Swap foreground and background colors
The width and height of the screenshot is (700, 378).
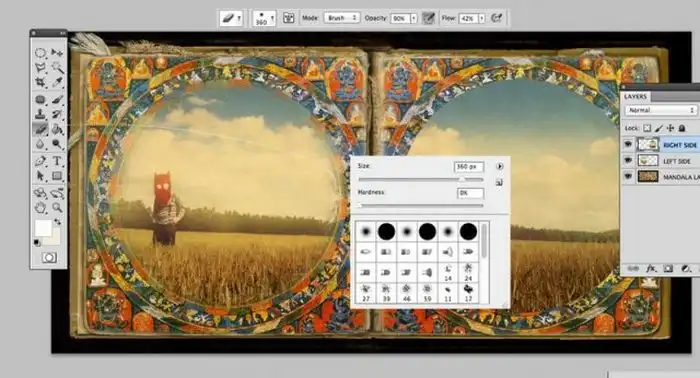(58, 221)
